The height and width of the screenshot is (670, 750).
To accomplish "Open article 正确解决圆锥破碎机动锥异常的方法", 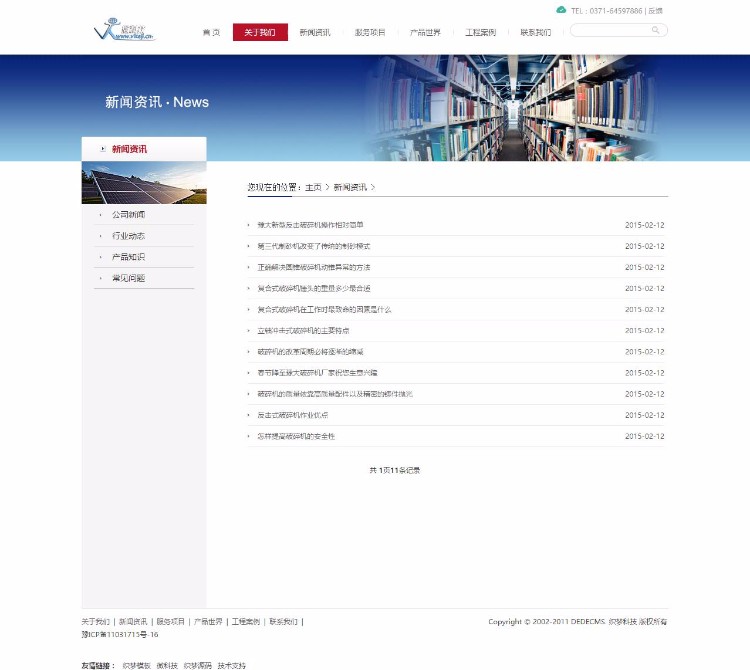I will pyautogui.click(x=314, y=267).
